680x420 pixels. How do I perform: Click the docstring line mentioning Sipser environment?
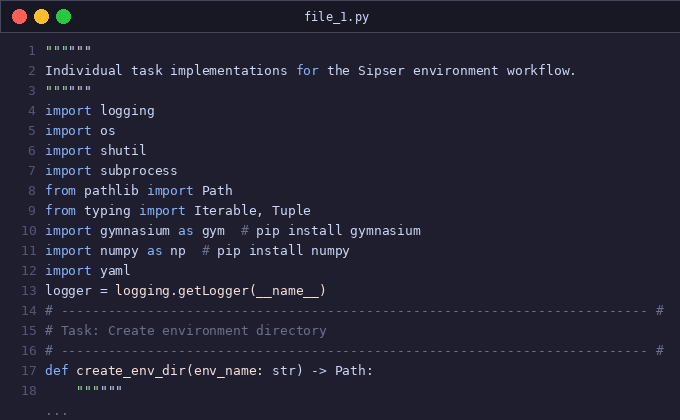311,70
